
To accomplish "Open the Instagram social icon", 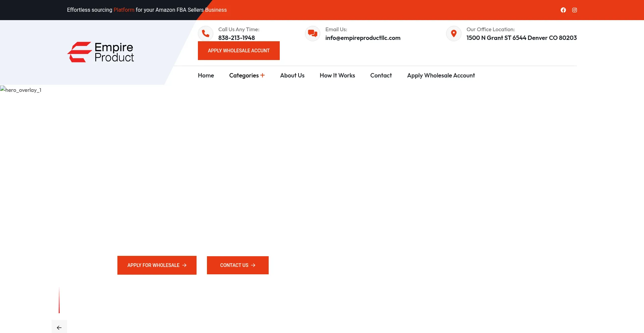I will [575, 10].
